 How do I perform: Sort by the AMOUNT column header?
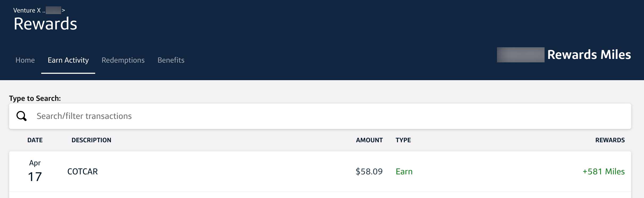(369, 140)
